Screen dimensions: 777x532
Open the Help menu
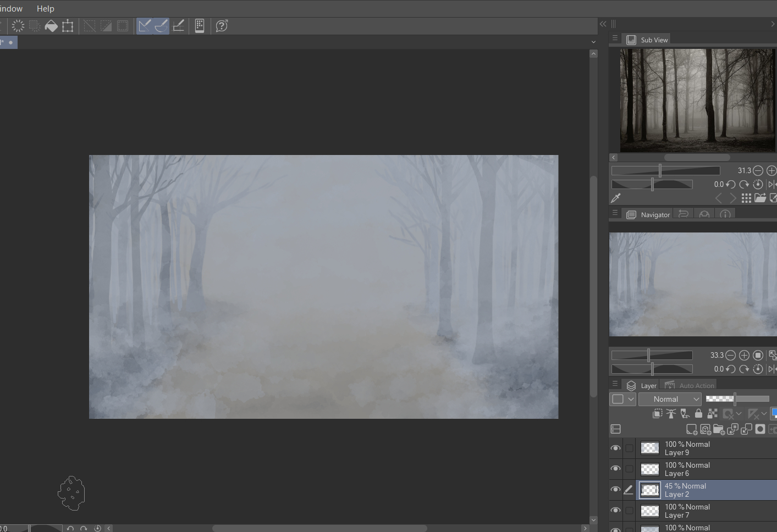point(45,9)
